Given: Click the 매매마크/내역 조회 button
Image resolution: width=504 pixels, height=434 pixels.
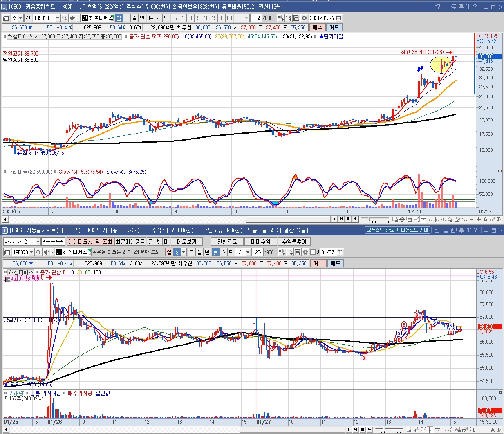Looking at the screenshot, I should [x=90, y=242].
